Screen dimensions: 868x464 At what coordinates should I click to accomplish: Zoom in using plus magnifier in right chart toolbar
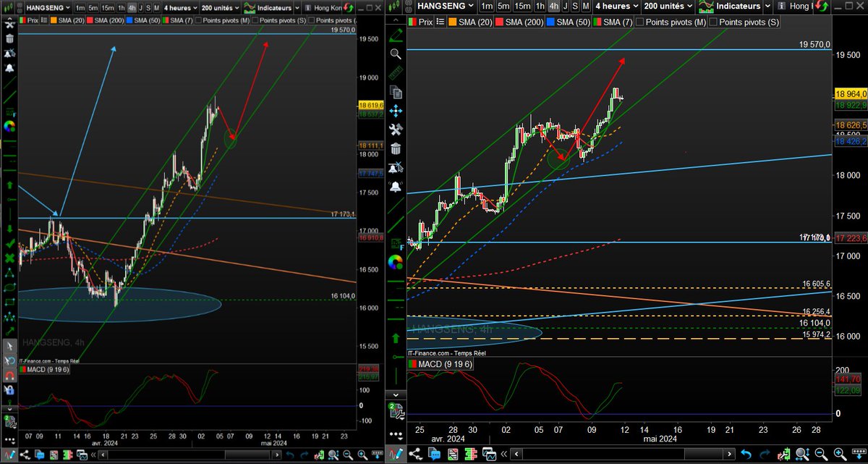click(839, 453)
